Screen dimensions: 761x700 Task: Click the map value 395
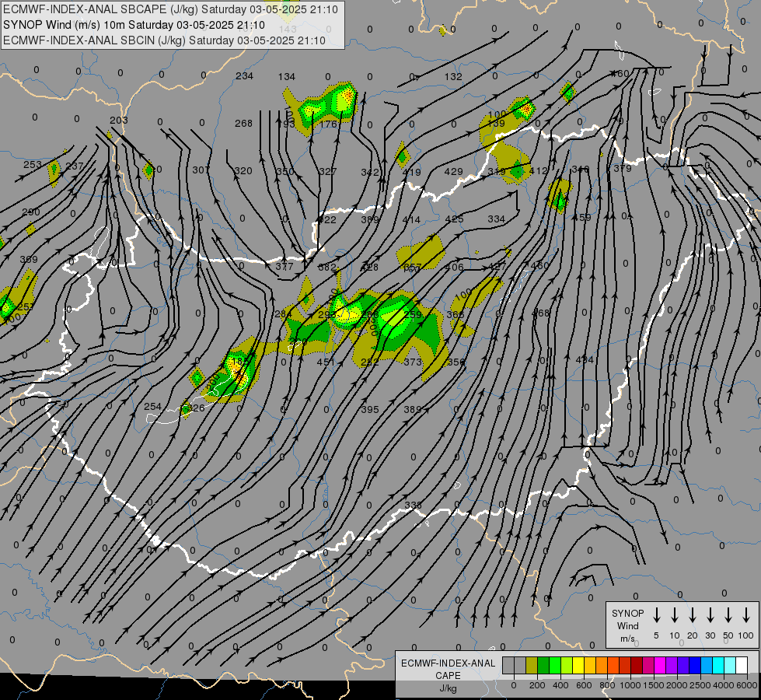pyautogui.click(x=370, y=410)
